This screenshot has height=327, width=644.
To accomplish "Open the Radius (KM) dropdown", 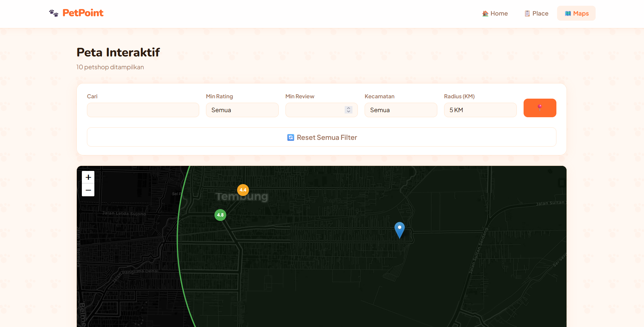I will (480, 110).
